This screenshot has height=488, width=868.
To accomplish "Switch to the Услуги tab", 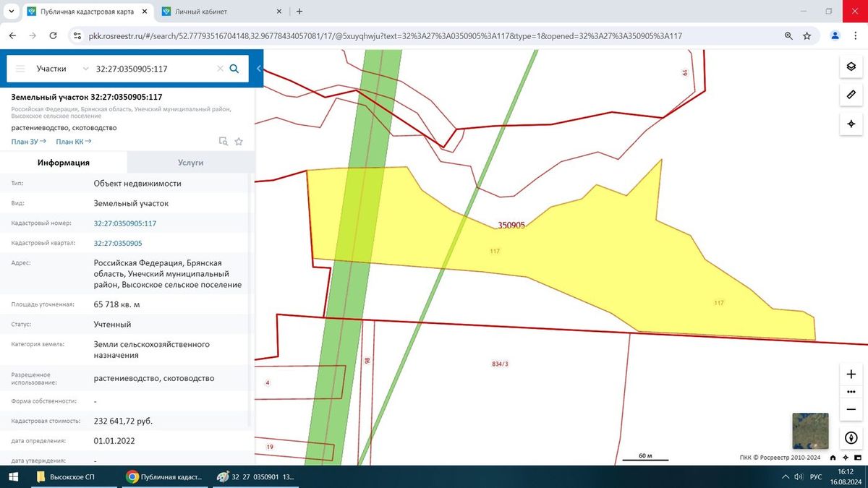I will [190, 163].
